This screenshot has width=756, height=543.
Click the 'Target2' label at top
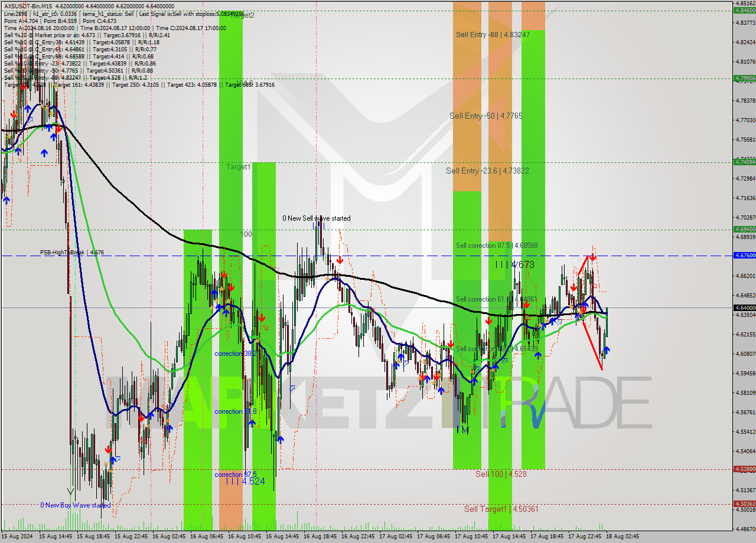(243, 15)
